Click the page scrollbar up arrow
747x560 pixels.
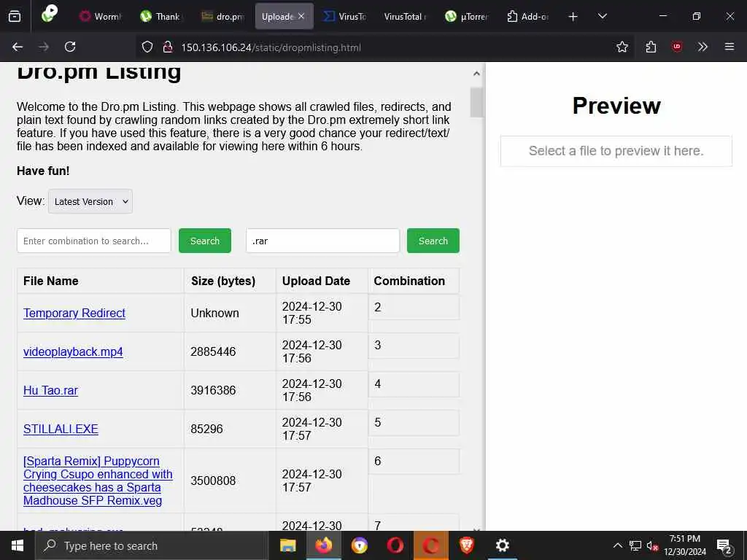click(476, 74)
